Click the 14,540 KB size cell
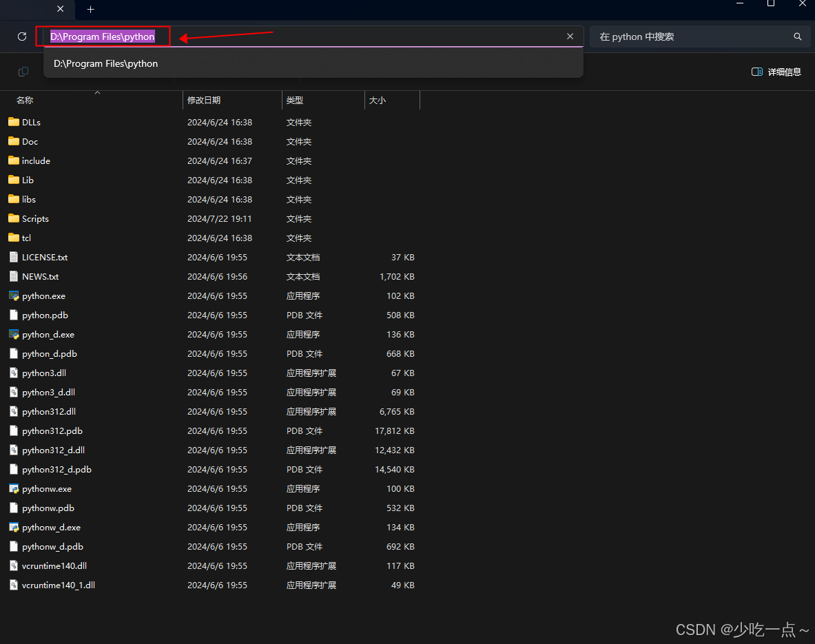The width and height of the screenshot is (815, 644). 395,469
